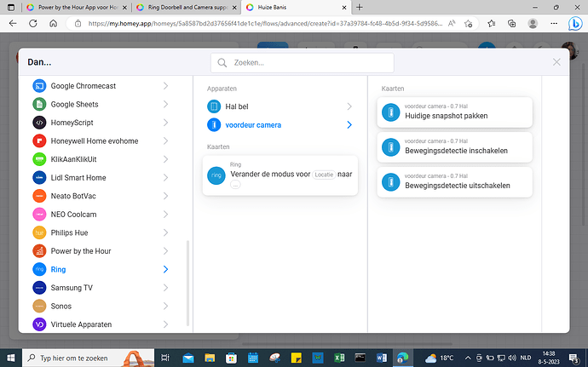This screenshot has height=367, width=588.
Task: Select Virtuele Apparaten label
Action: pyautogui.click(x=81, y=324)
